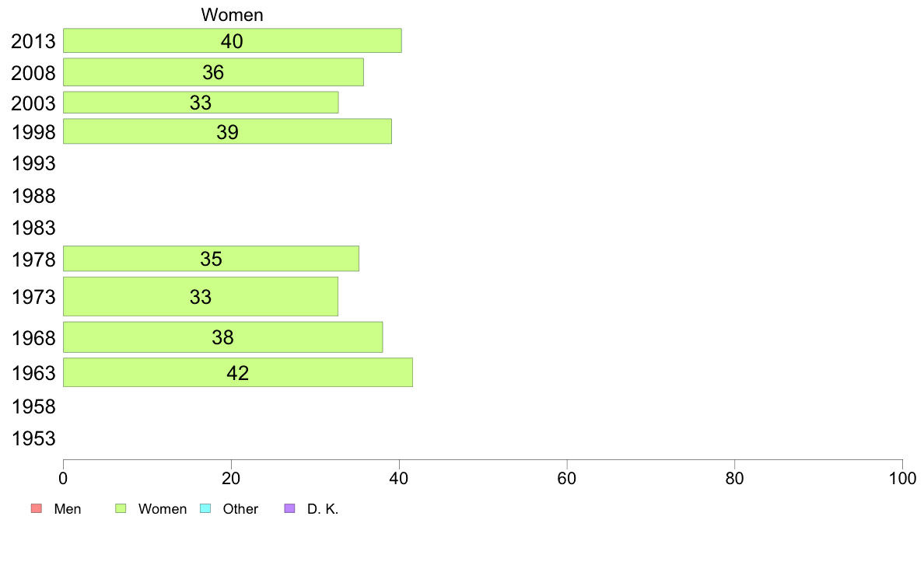Image resolution: width=924 pixels, height=572 pixels.
Task: Click the 100 tick on x-axis
Action: [902, 478]
